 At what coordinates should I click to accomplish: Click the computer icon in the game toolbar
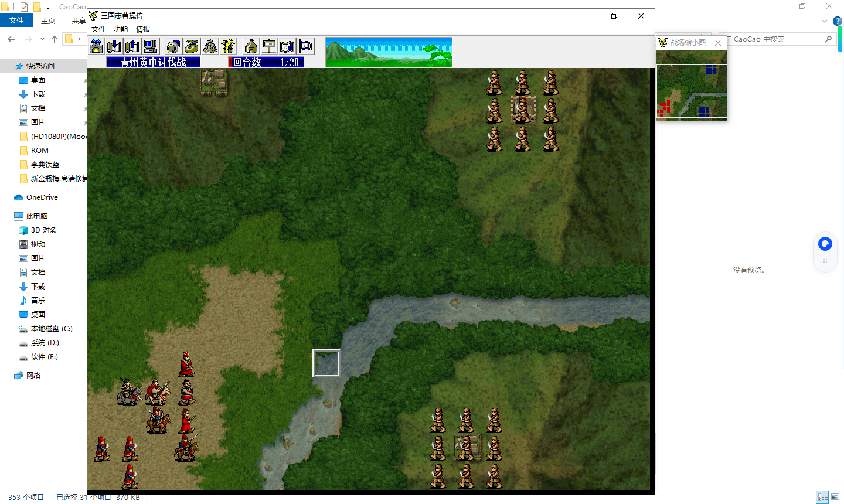pyautogui.click(x=151, y=46)
